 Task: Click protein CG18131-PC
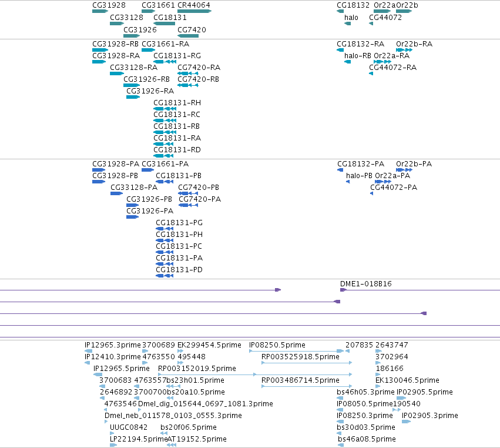179,246
